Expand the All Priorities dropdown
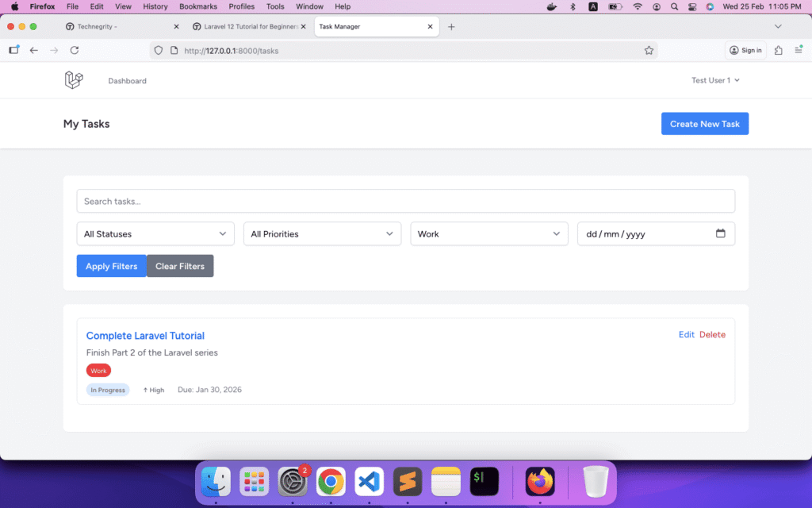 [322, 234]
